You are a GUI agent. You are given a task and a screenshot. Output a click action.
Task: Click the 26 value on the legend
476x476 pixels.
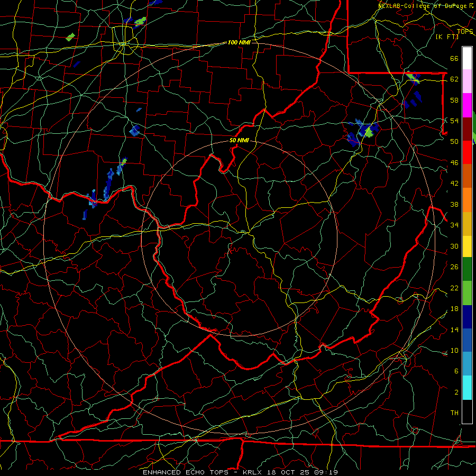tap(454, 267)
